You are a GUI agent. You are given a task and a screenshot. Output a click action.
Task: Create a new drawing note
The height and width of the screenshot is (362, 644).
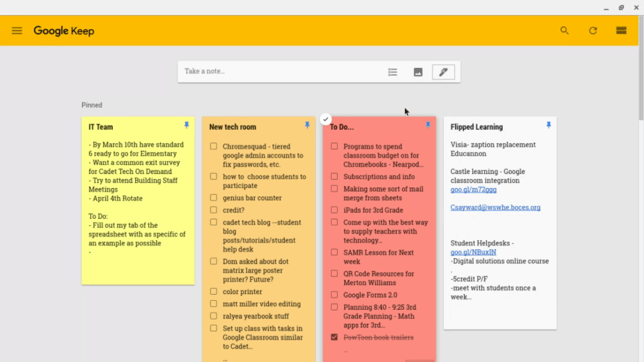(443, 72)
